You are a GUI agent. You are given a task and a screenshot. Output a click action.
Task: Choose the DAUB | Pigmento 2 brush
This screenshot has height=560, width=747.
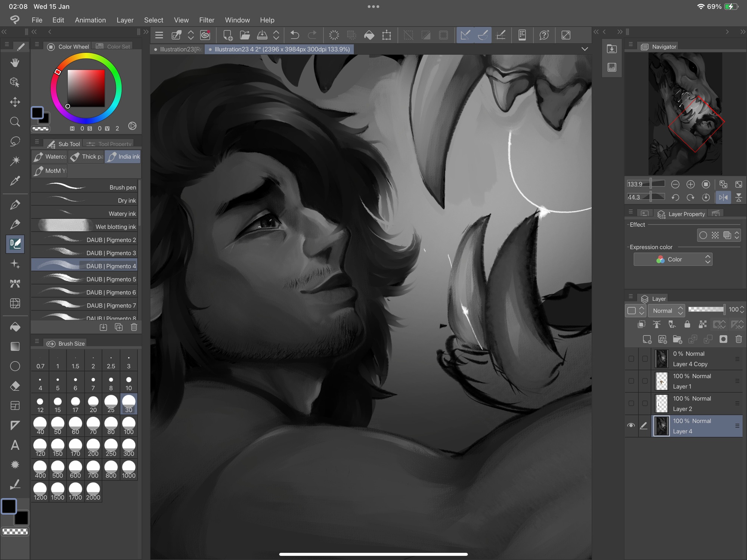click(84, 240)
